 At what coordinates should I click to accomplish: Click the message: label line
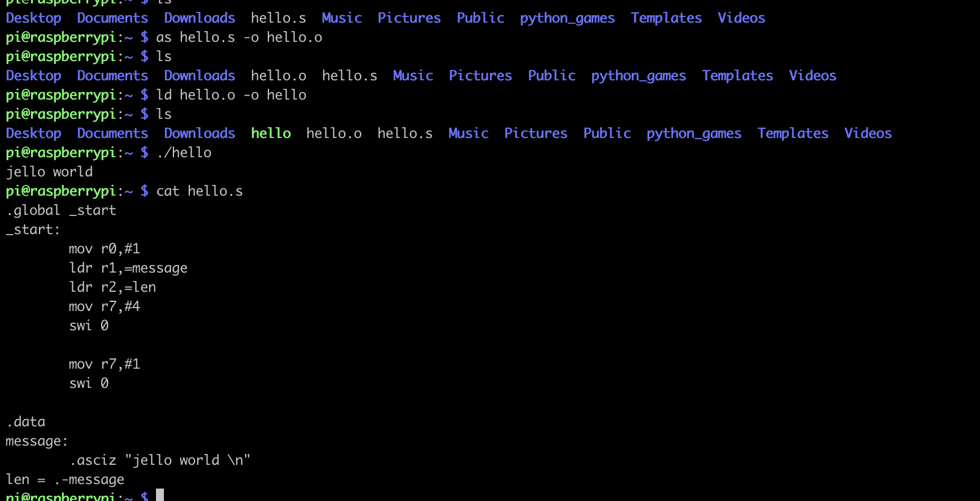(37, 441)
